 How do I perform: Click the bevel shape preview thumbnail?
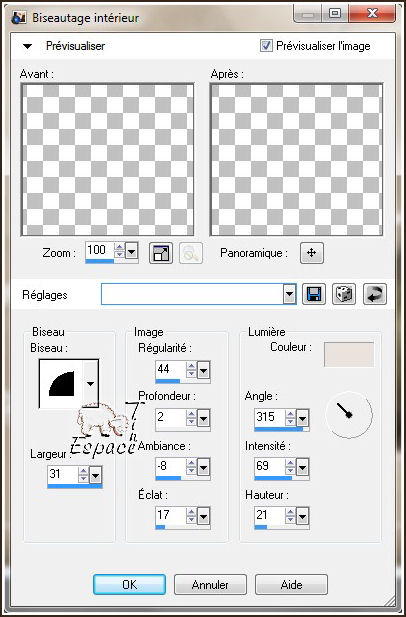tap(61, 383)
